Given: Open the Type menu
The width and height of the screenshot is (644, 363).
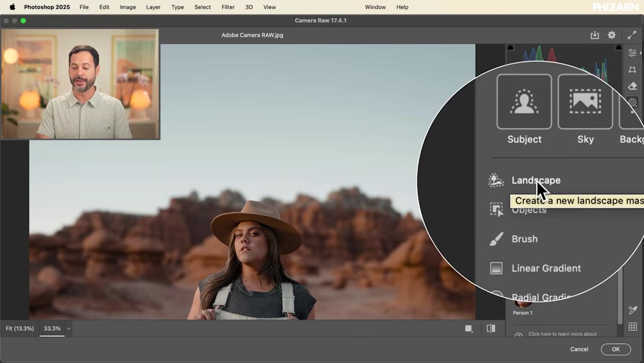Looking at the screenshot, I should click(x=178, y=7).
